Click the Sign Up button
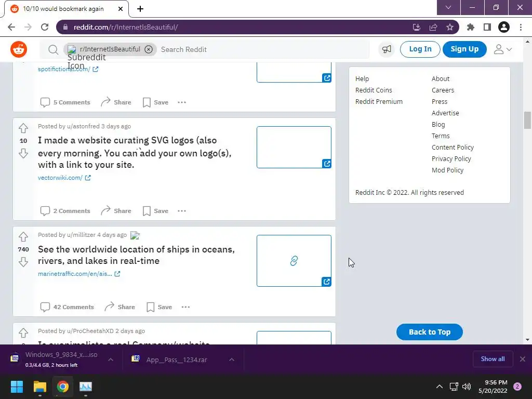The height and width of the screenshot is (399, 532). (464, 49)
